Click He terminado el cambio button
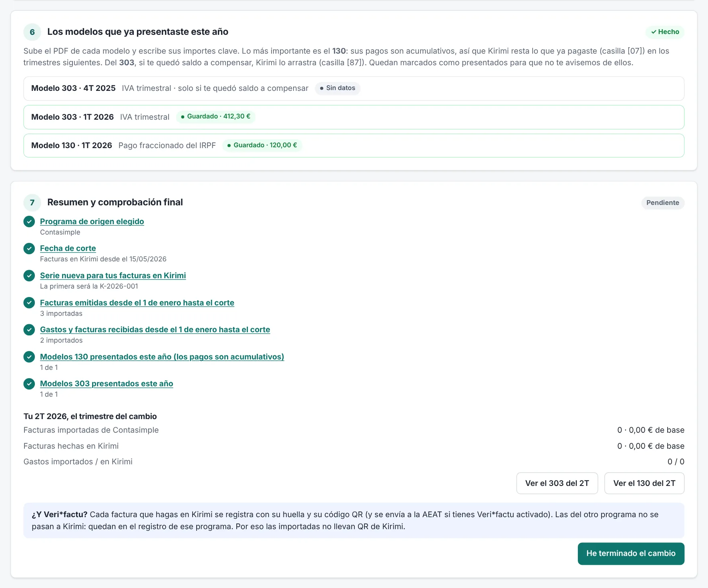This screenshot has height=588, width=708. pyautogui.click(x=631, y=554)
